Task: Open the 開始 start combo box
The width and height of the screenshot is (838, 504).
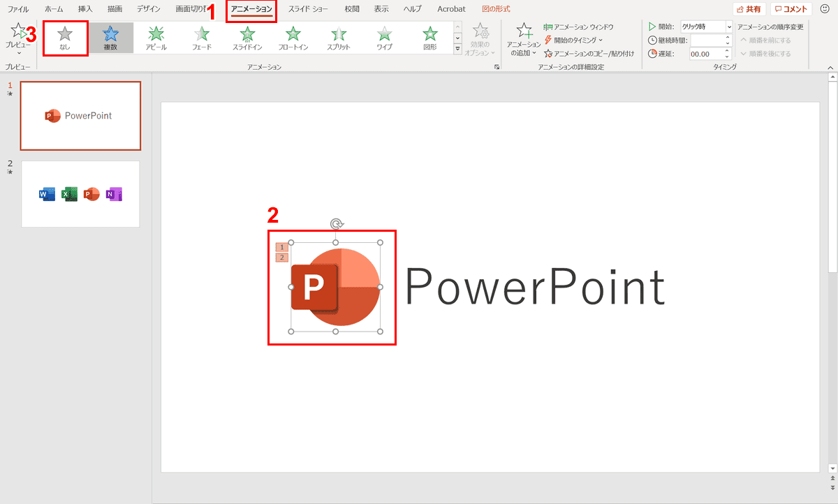Action: click(x=707, y=27)
